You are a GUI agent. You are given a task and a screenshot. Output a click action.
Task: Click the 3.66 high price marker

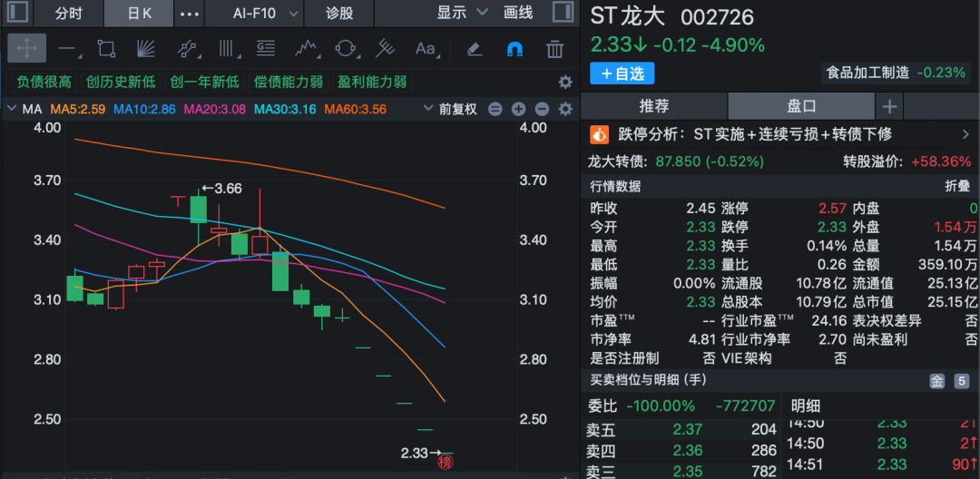(x=221, y=188)
